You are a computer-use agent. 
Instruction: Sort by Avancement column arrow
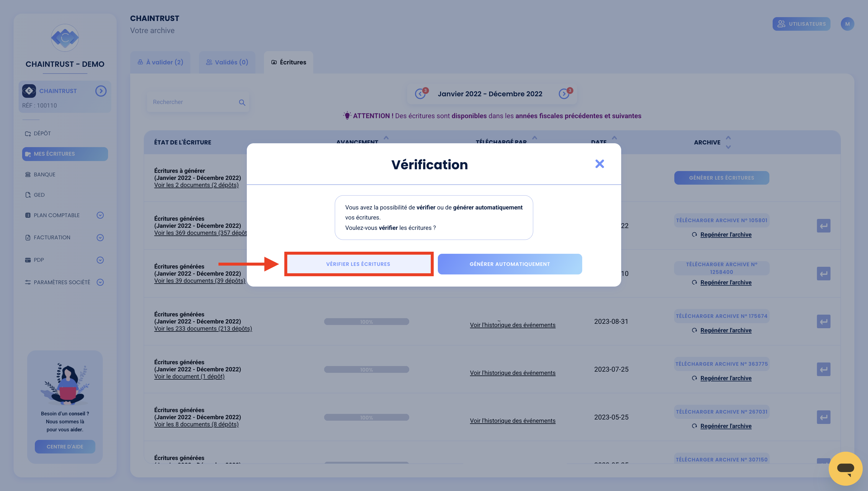[x=386, y=138]
